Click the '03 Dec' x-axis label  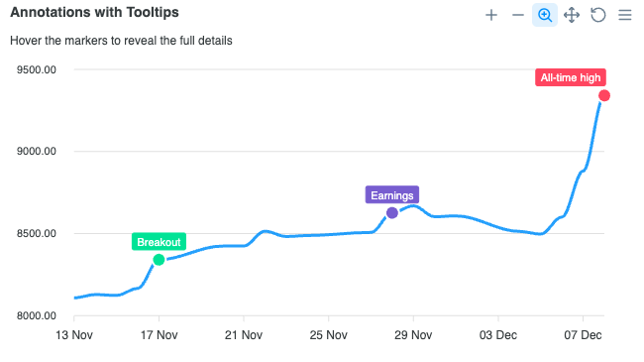tap(498, 335)
